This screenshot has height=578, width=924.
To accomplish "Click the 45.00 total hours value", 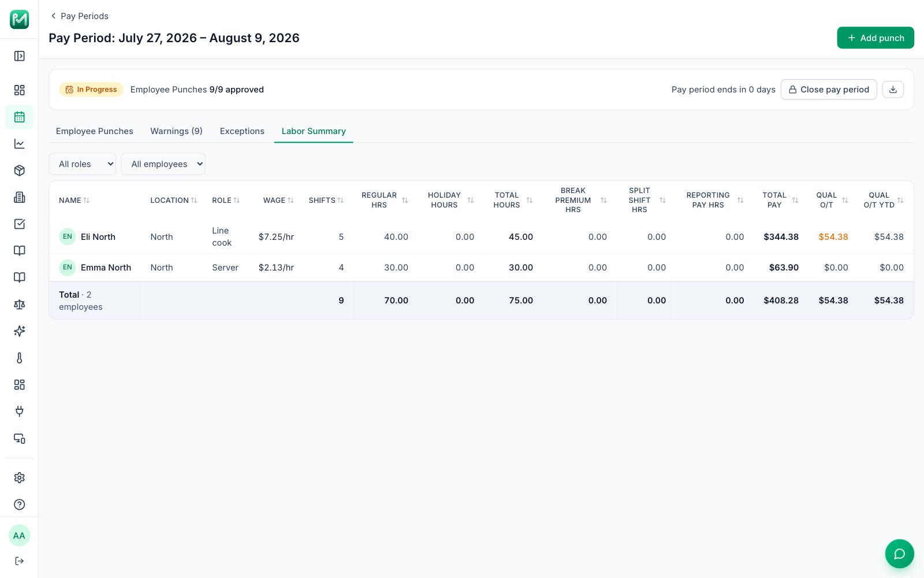I will coord(521,237).
